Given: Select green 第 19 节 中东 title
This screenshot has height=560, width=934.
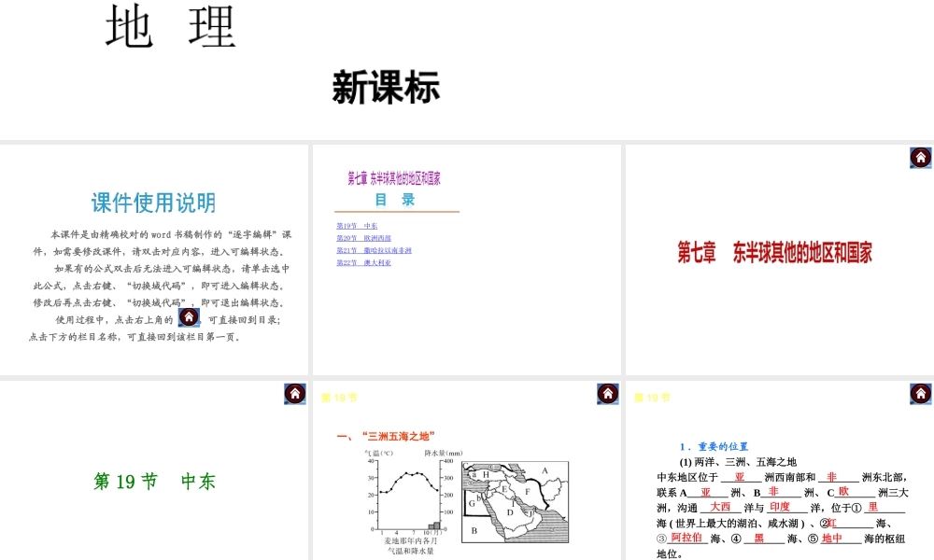Looking at the screenshot, I should [x=154, y=481].
